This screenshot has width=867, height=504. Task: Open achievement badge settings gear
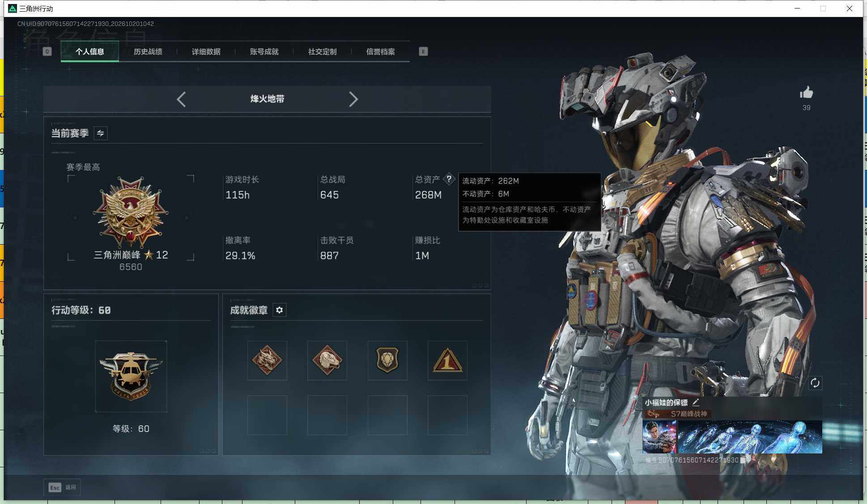280,310
